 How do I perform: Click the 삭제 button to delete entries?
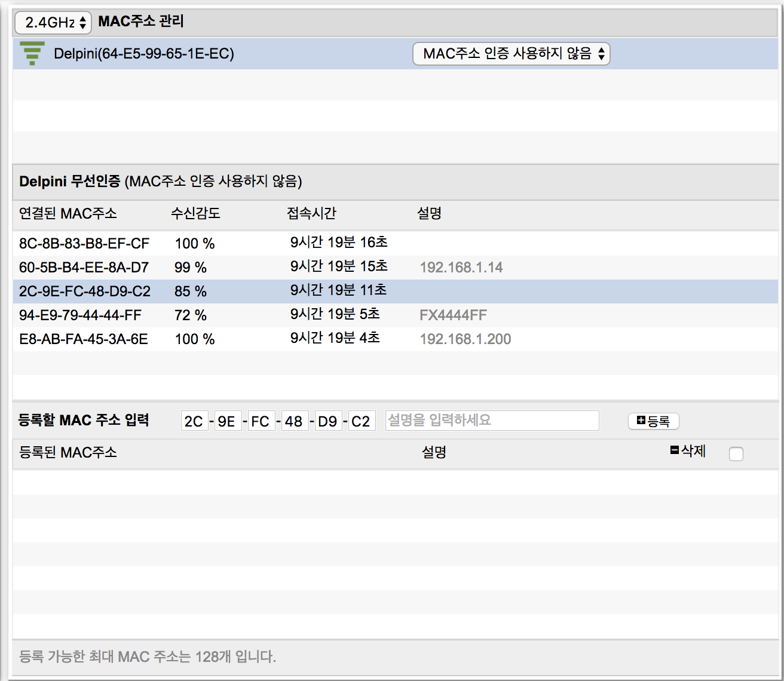tap(688, 451)
